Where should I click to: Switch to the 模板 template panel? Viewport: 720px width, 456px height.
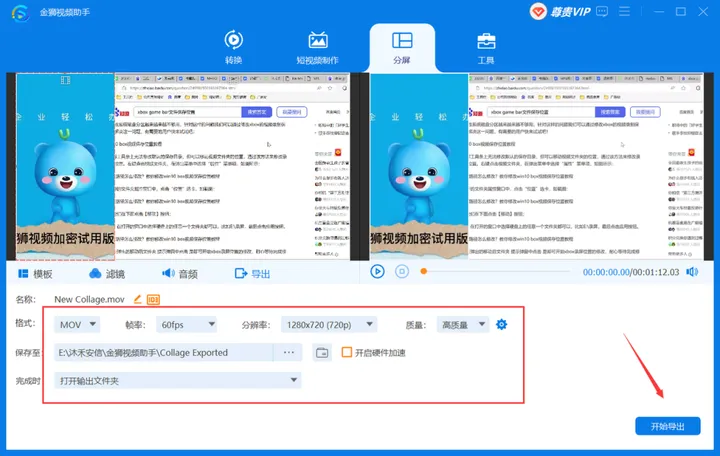(x=35, y=274)
